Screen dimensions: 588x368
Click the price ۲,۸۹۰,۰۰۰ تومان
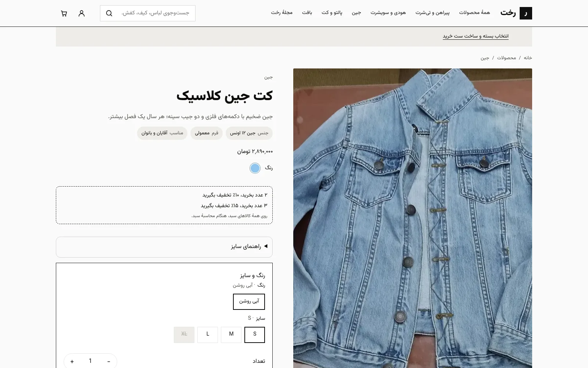[x=255, y=152]
